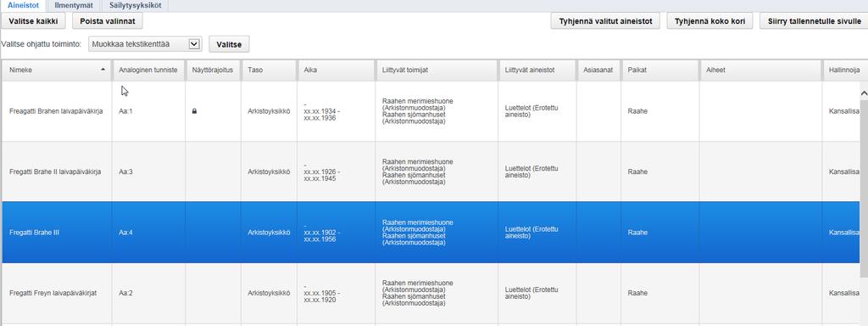Select the Freagatti Brahen laivapäiväkirja row
This screenshot has width=868, height=326.
point(431,111)
